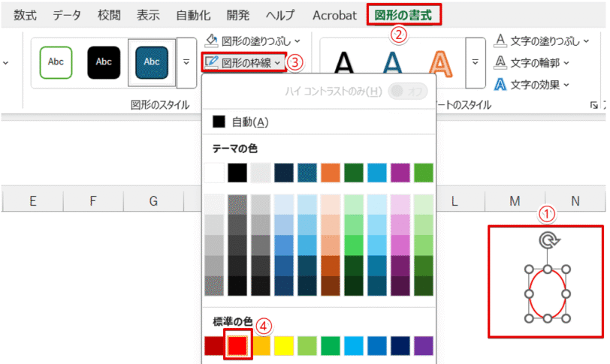Viewport: 610px width, 364px height.
Task: Open the 自動化 tab
Action: (193, 15)
